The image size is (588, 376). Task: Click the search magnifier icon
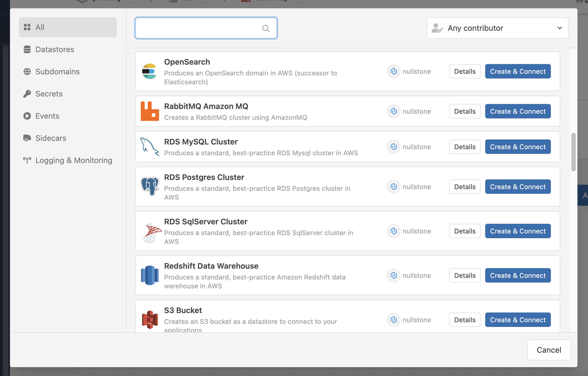[266, 28]
